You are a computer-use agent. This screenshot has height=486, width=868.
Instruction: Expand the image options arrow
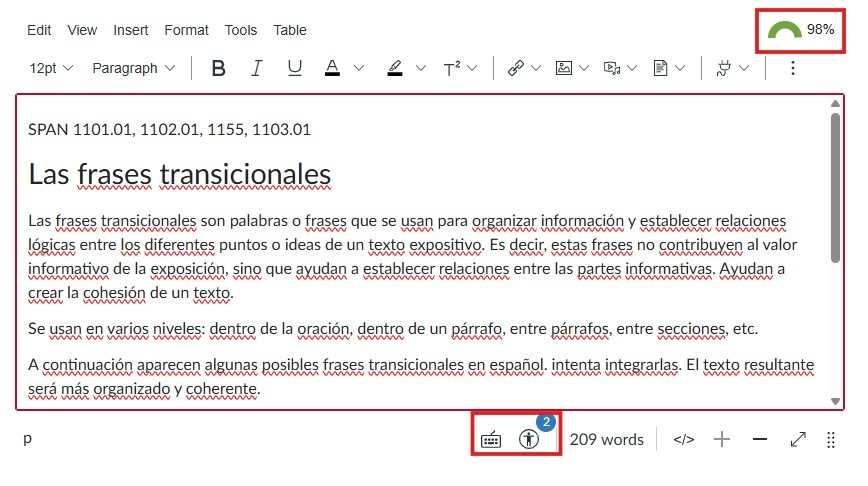click(584, 68)
